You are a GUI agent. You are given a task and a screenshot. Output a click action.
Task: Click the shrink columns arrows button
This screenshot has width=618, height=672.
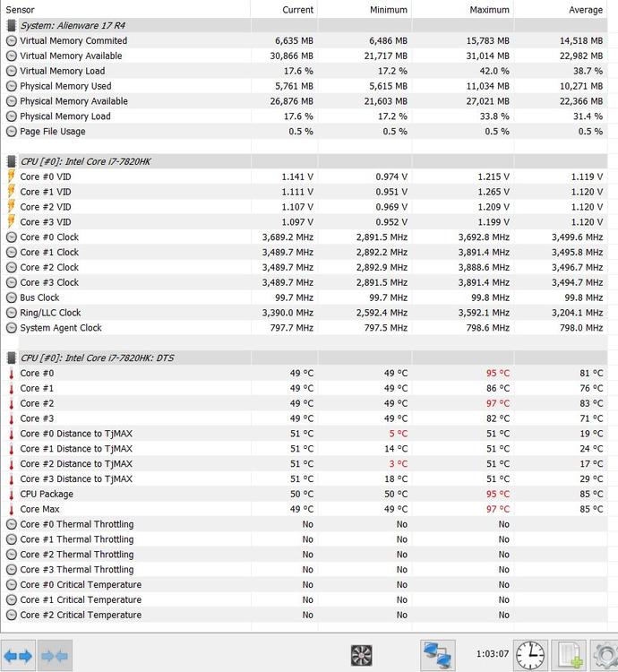55,656
